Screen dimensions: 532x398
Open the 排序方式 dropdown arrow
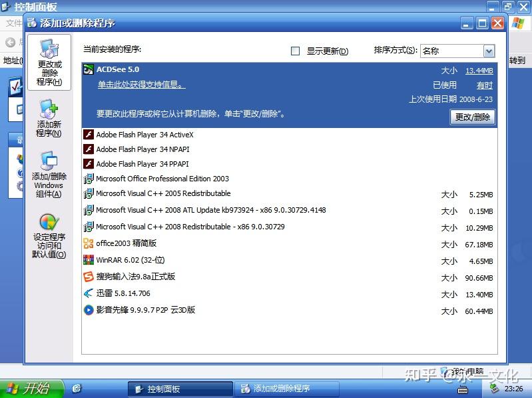coord(489,51)
